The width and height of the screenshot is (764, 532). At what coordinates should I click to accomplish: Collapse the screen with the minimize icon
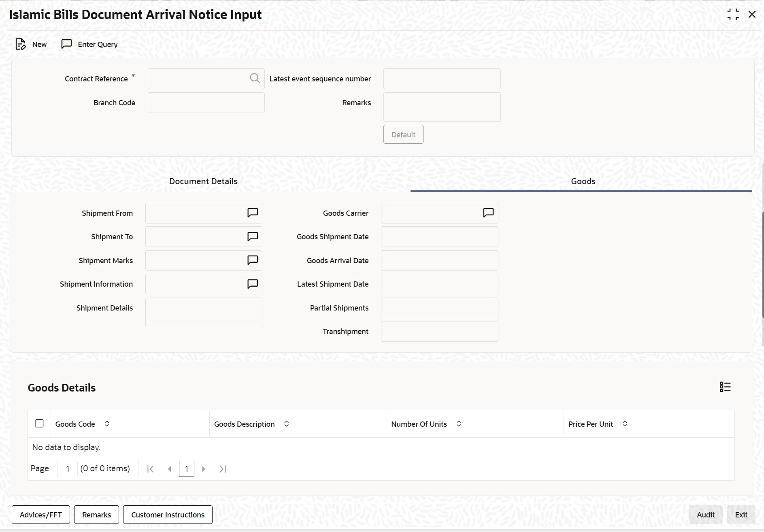click(x=733, y=15)
